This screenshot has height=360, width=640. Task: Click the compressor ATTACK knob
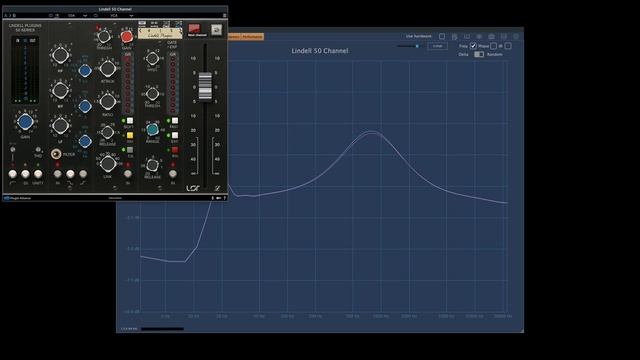[x=108, y=69]
